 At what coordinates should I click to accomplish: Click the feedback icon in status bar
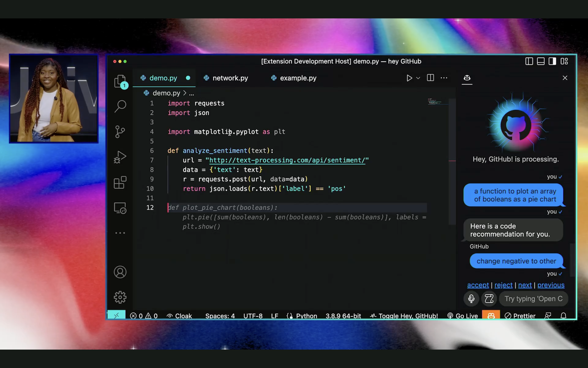pyautogui.click(x=548, y=316)
